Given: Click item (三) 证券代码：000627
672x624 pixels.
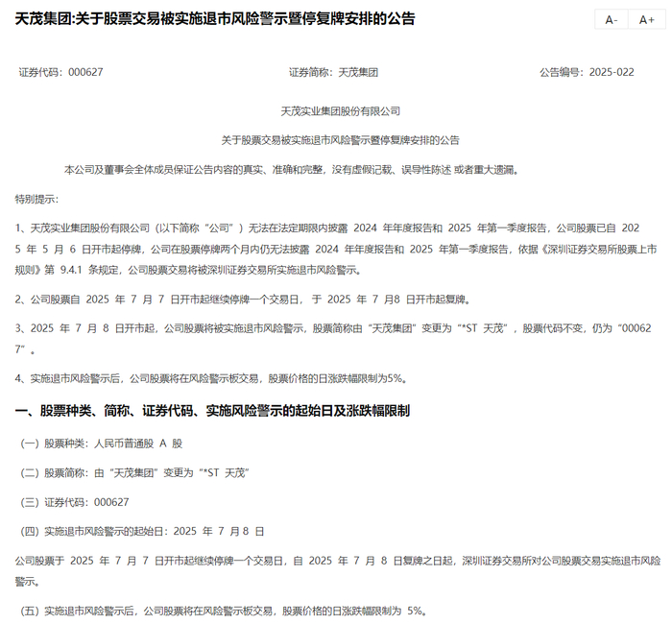Looking at the screenshot, I should (x=75, y=502).
